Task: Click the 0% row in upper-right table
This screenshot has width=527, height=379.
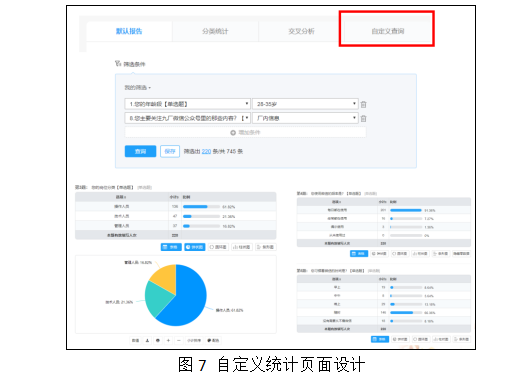Action: pyautogui.click(x=383, y=235)
